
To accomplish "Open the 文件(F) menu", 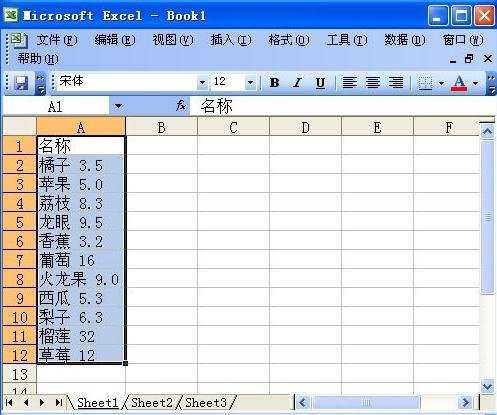I will click(56, 40).
